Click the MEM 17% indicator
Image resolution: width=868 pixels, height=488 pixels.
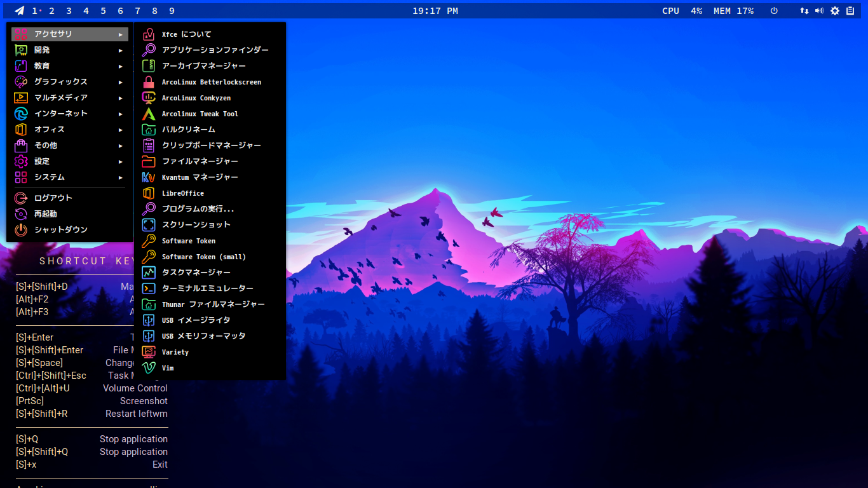tap(733, 11)
